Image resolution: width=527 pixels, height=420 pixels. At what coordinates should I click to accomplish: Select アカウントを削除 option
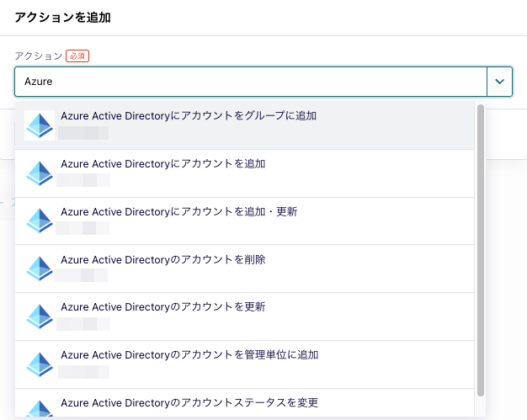tap(245, 268)
